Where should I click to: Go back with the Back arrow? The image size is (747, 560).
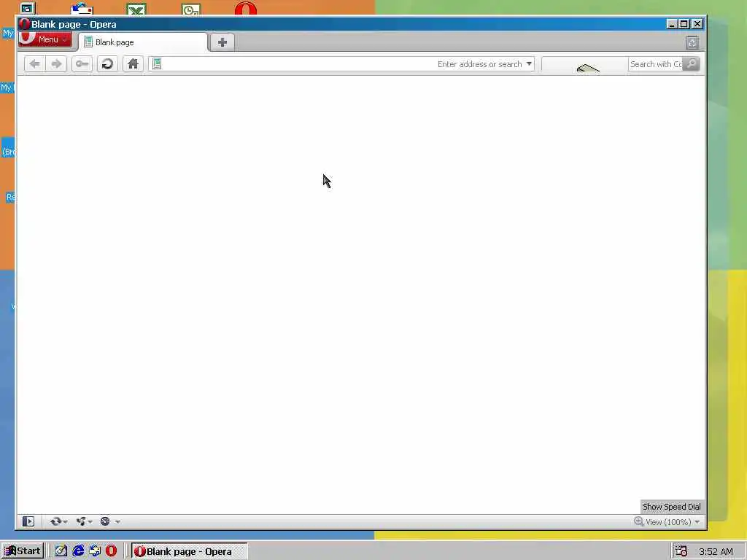(34, 64)
